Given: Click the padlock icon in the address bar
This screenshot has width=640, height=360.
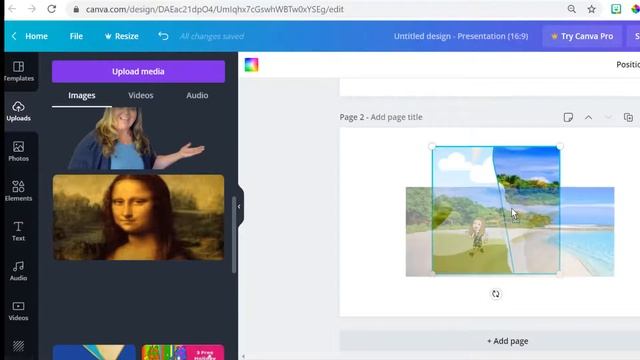Looking at the screenshot, I should click(76, 9).
